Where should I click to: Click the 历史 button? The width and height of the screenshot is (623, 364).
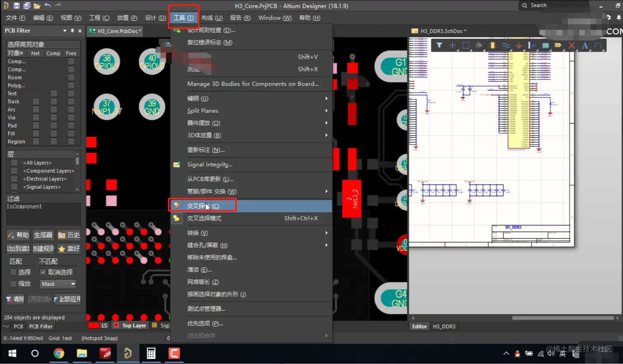click(68, 235)
